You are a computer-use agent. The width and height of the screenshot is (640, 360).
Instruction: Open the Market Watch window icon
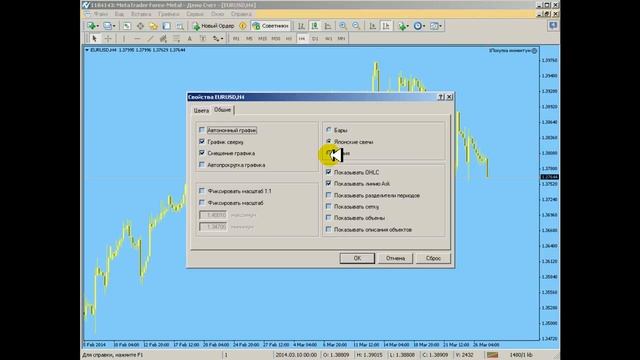click(127, 26)
